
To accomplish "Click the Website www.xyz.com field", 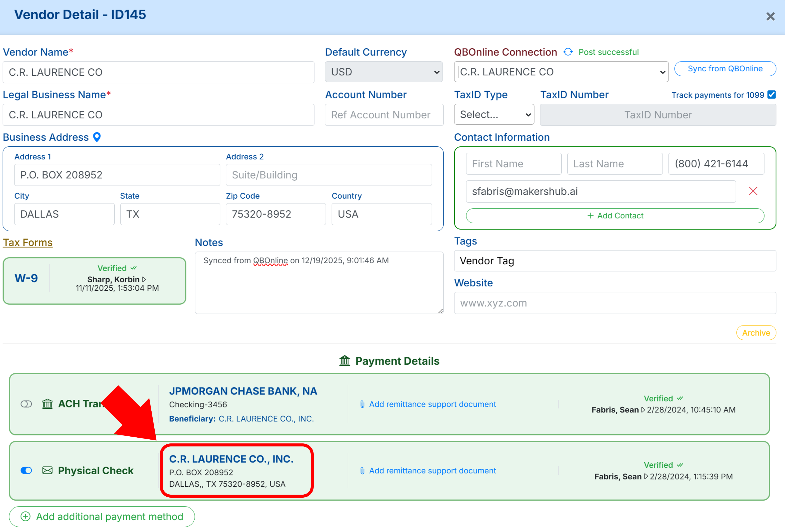I will point(615,303).
